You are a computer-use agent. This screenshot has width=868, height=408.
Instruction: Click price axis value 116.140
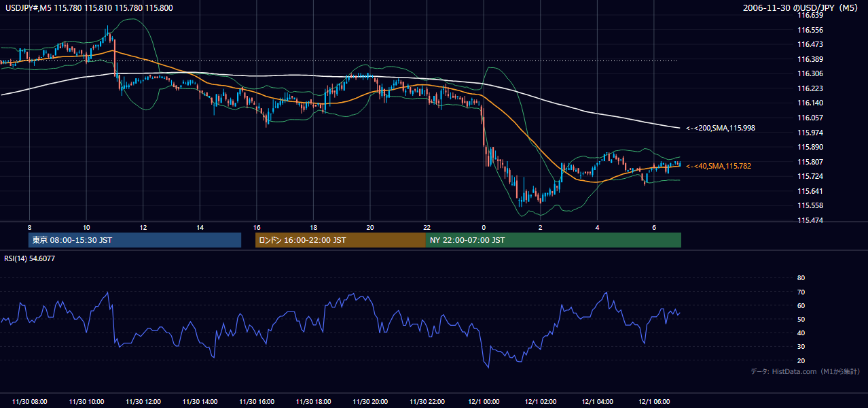(810, 103)
